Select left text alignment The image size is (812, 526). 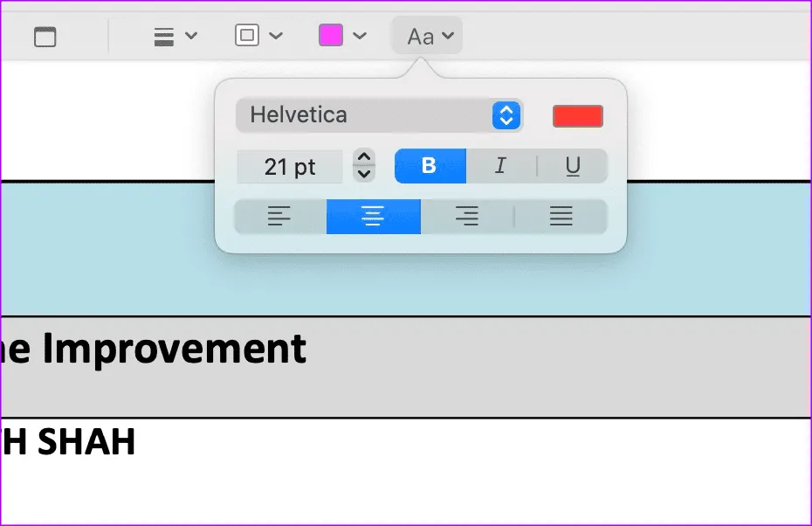[280, 218]
